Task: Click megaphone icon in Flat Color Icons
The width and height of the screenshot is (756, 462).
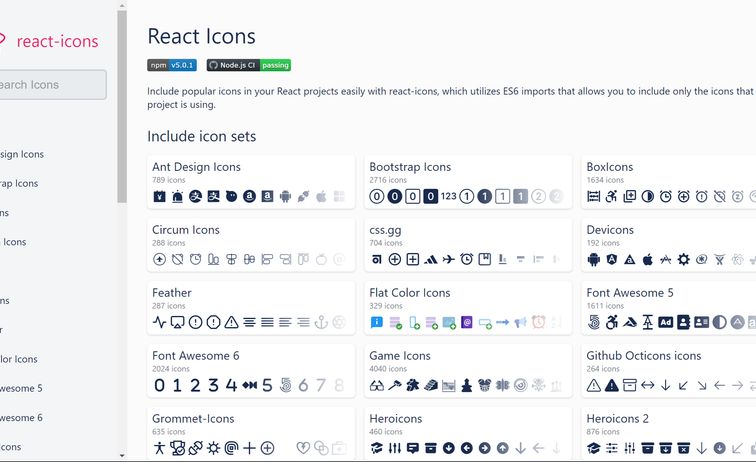Action: click(520, 322)
